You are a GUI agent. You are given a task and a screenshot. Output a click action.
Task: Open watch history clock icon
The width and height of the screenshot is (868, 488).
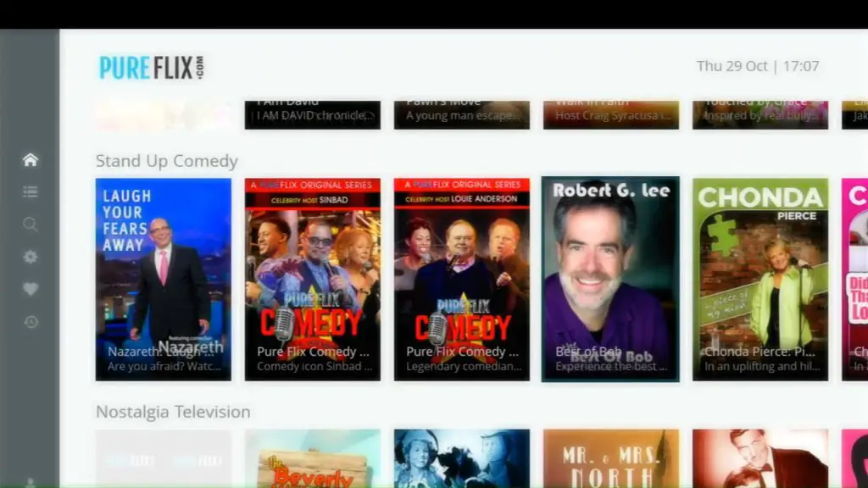pyautogui.click(x=31, y=322)
